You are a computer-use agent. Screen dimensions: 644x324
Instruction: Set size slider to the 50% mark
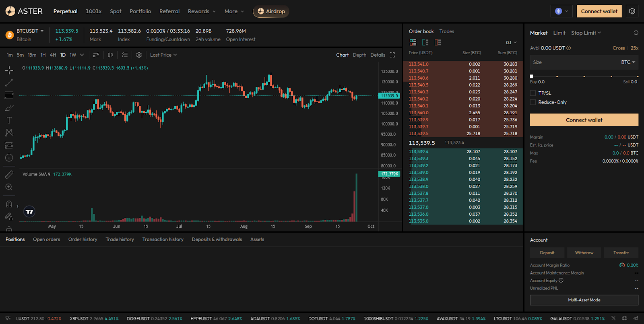point(584,76)
